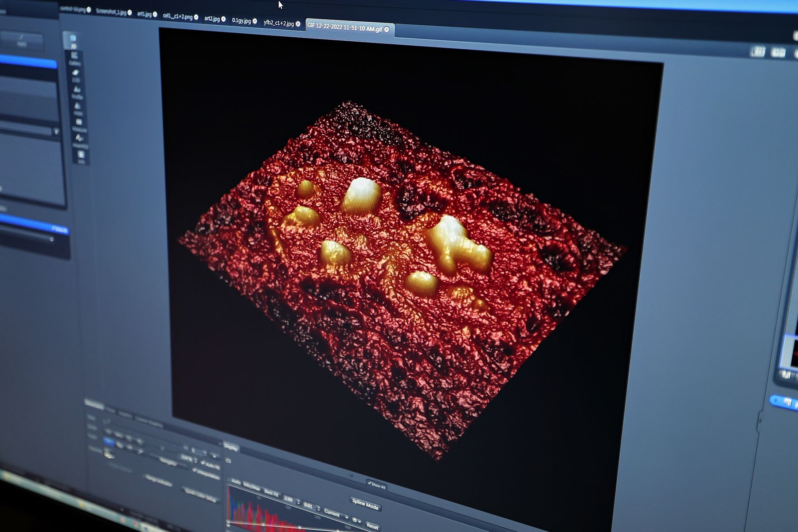Close the GIF 12-22-2022 tab
Image resolution: width=798 pixels, height=532 pixels.
pos(387,29)
